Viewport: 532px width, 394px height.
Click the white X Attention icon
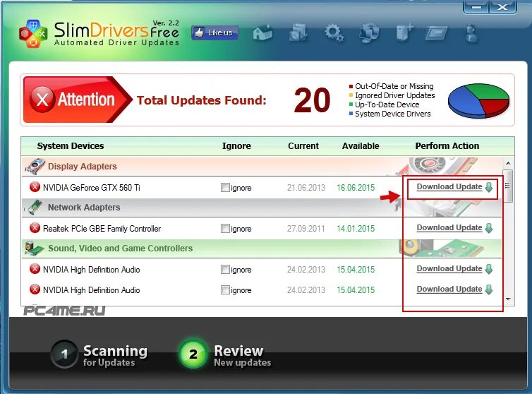click(x=42, y=100)
